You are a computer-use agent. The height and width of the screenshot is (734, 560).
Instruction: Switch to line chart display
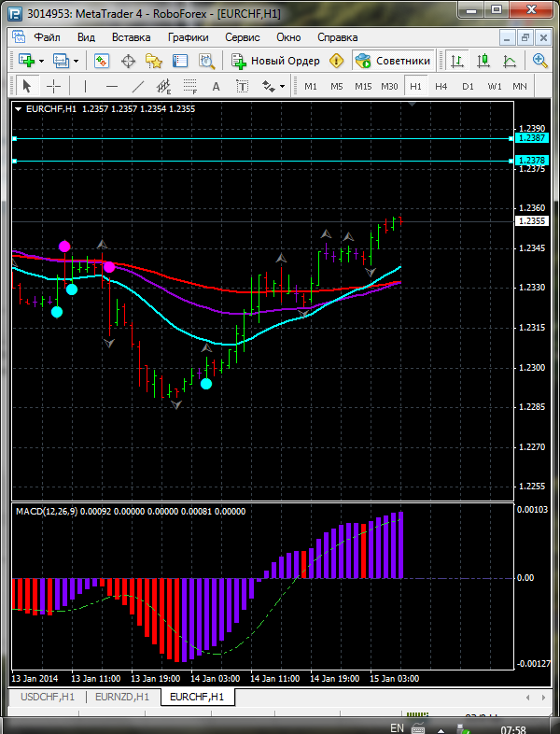click(510, 61)
